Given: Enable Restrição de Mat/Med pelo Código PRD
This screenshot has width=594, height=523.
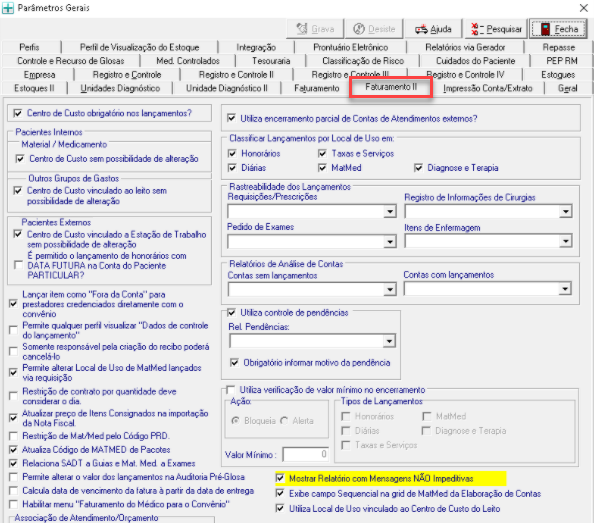Looking at the screenshot, I should tap(13, 436).
